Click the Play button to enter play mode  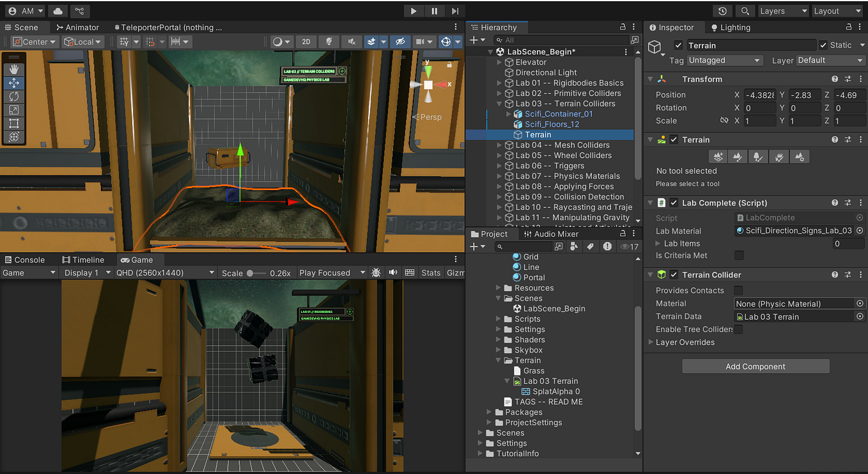tap(413, 10)
